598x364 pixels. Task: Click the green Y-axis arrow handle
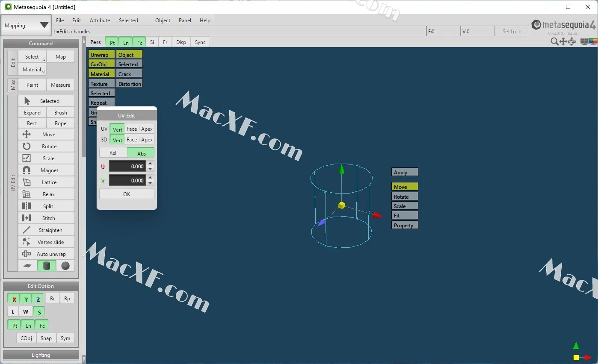(x=341, y=169)
